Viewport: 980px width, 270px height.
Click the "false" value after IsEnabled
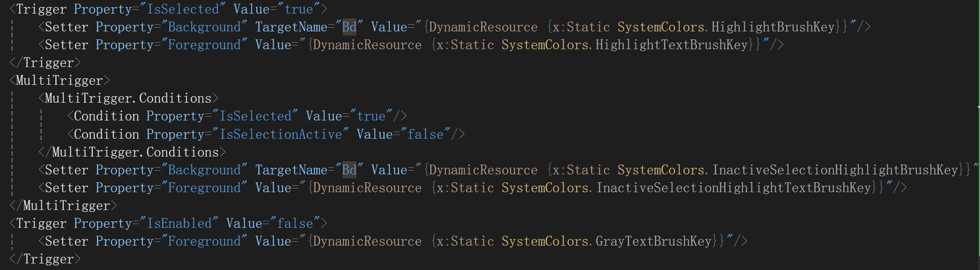[295, 224]
